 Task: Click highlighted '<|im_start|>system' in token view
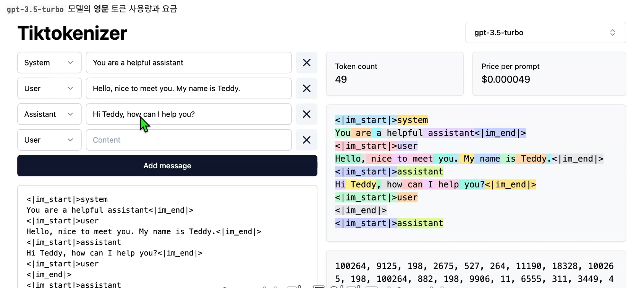(381, 120)
